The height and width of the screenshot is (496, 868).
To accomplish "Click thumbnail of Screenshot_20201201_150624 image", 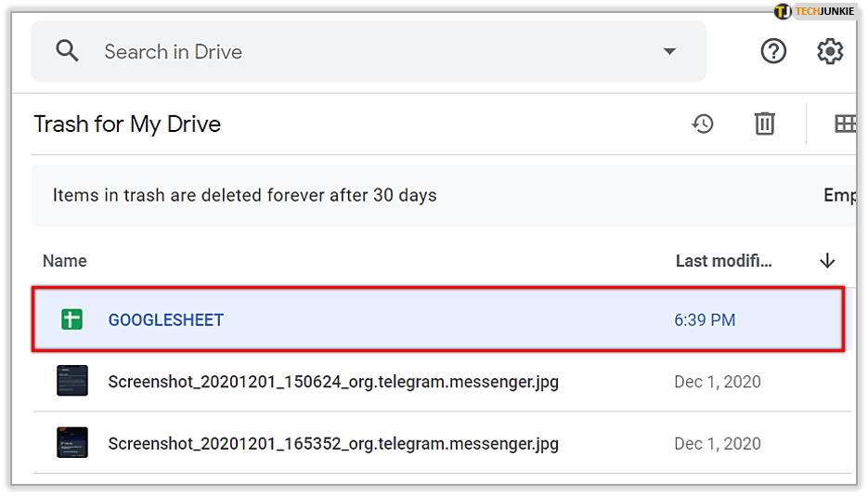I will (72, 381).
